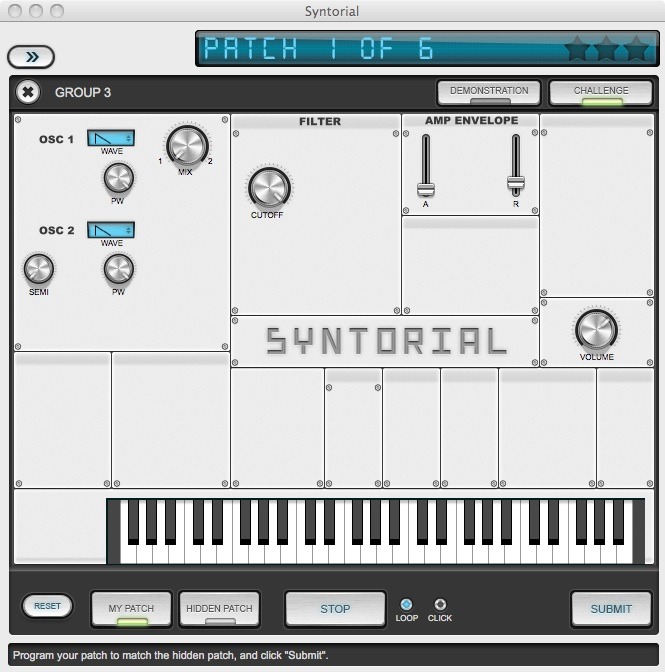The width and height of the screenshot is (665, 672).
Task: Click the OSC 2 Semi knob
Action: [x=39, y=269]
